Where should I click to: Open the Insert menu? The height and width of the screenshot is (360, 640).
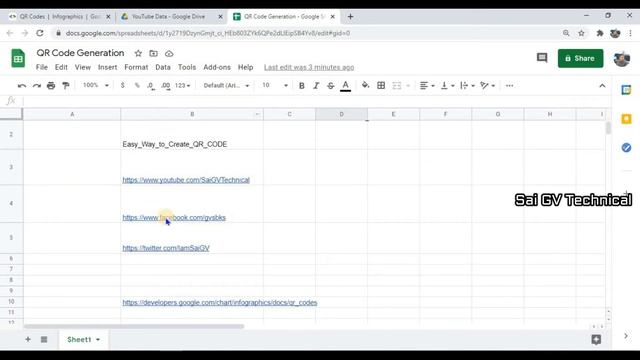pos(107,67)
